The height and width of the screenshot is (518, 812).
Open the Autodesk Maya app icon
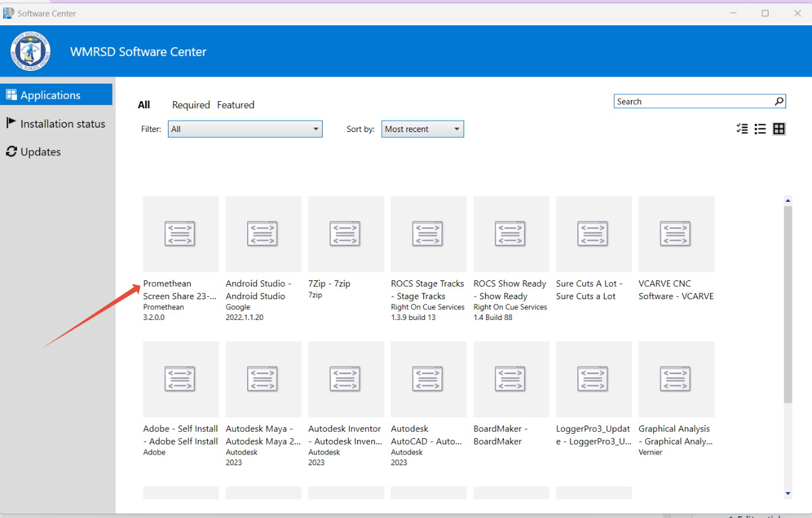click(x=264, y=379)
